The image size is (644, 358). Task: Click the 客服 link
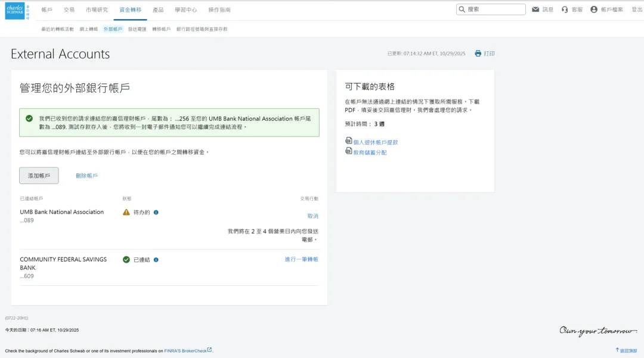point(577,10)
